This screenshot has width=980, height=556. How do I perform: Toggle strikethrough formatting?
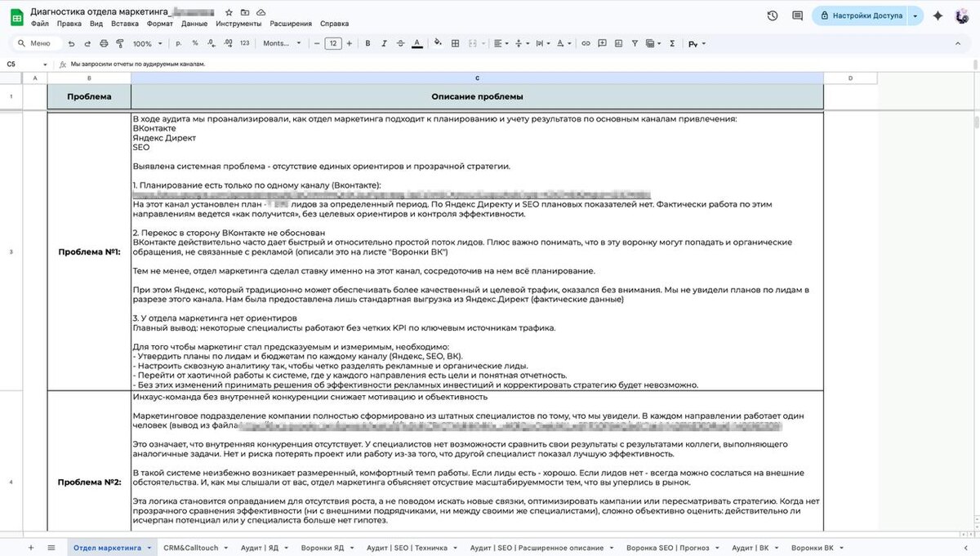(400, 43)
